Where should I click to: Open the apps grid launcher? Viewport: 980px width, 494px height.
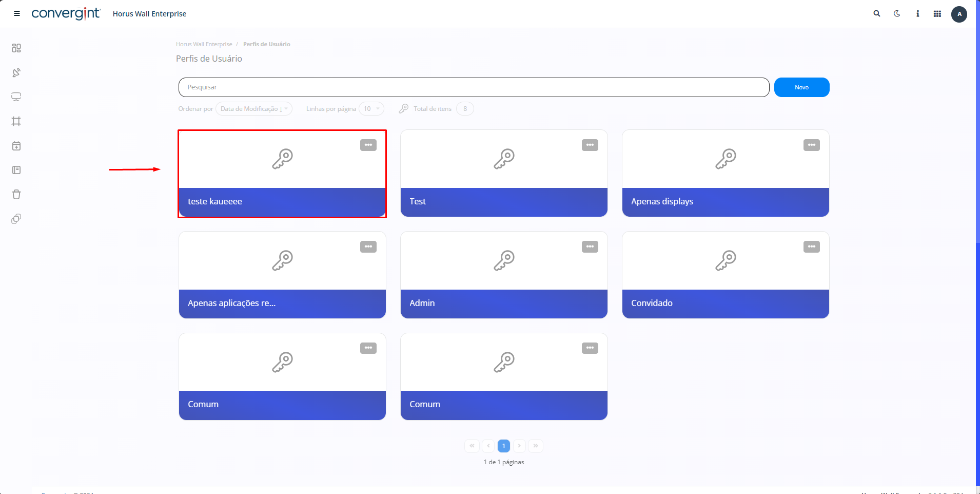tap(937, 14)
